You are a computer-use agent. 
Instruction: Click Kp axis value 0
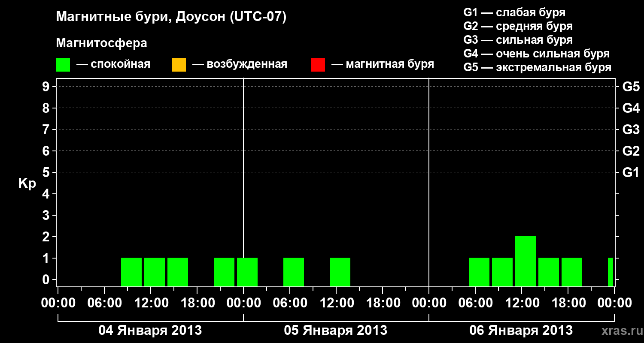pos(47,280)
